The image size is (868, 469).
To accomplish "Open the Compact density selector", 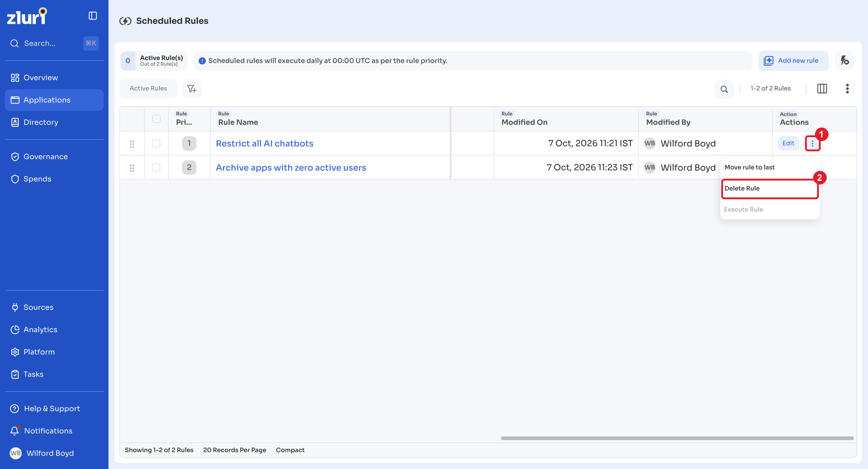I will [x=290, y=450].
